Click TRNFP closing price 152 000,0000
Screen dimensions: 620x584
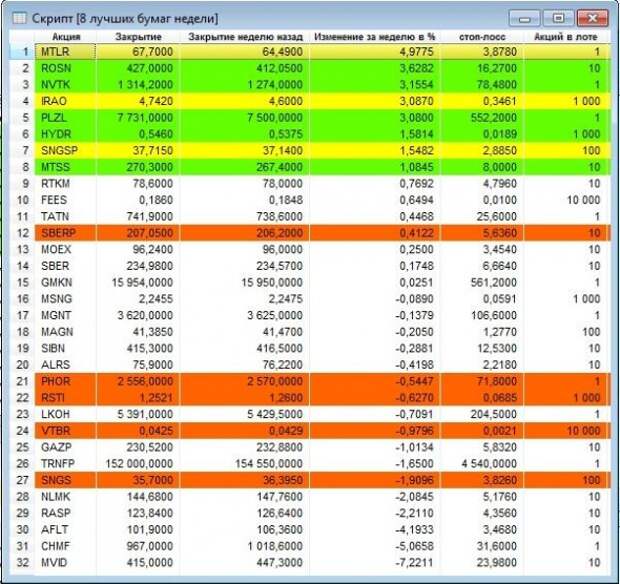click(x=138, y=464)
